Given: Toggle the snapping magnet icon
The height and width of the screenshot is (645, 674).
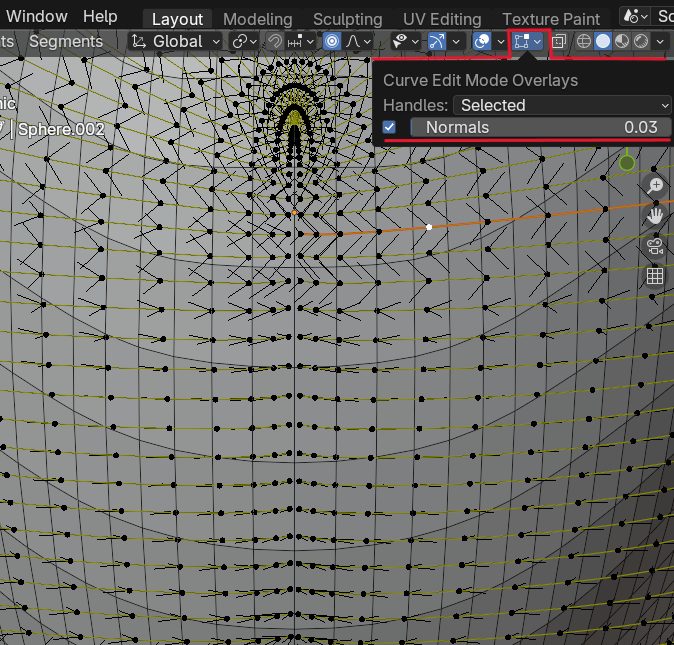Looking at the screenshot, I should [x=274, y=41].
